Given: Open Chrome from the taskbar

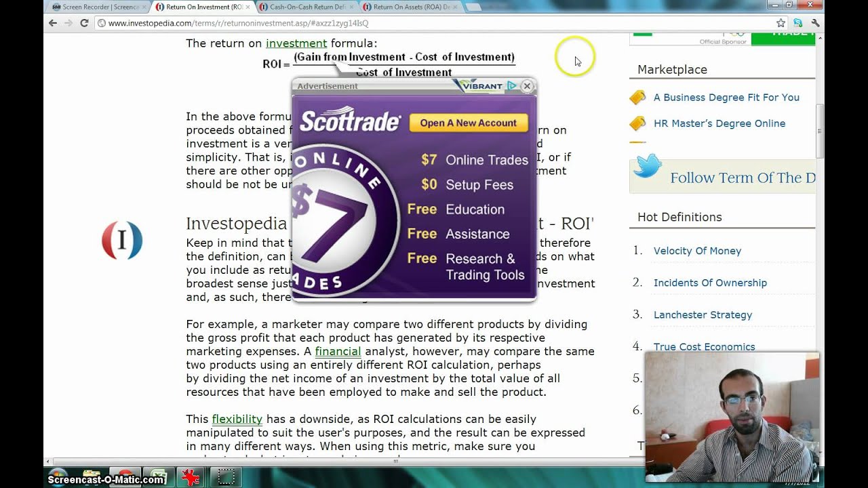Looking at the screenshot, I should point(125,478).
